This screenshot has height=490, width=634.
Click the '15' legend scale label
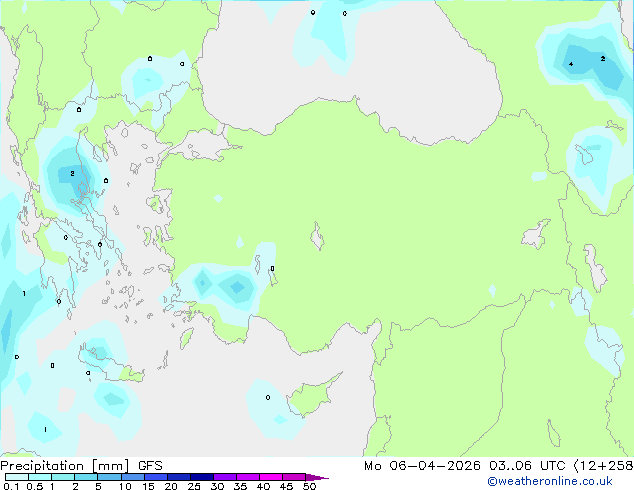[x=148, y=486]
